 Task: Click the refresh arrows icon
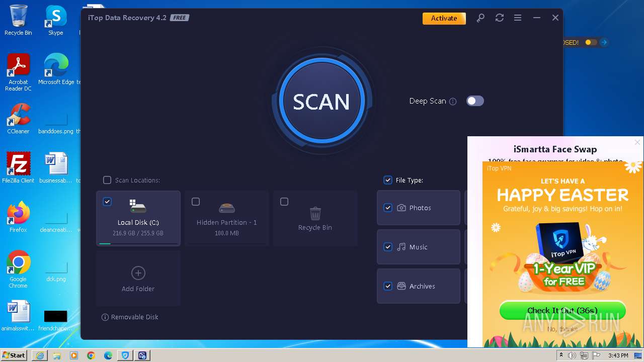[499, 18]
